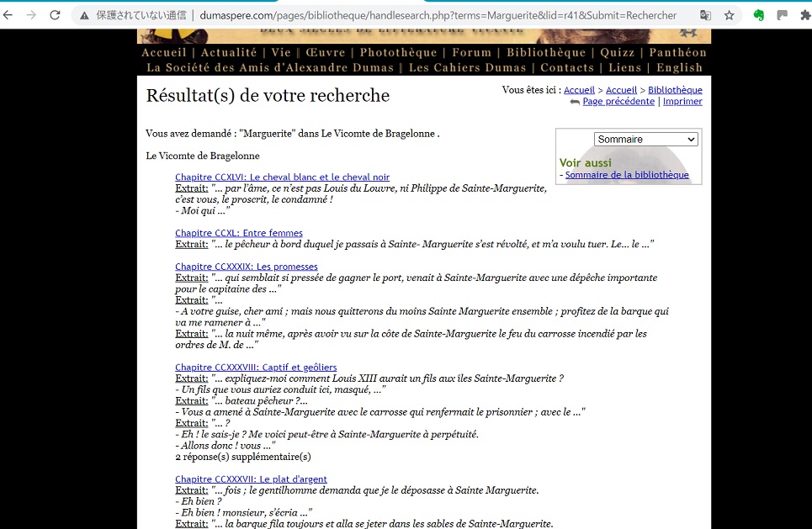Click Imprimer link
This screenshot has height=529, width=812.
pyautogui.click(x=682, y=102)
